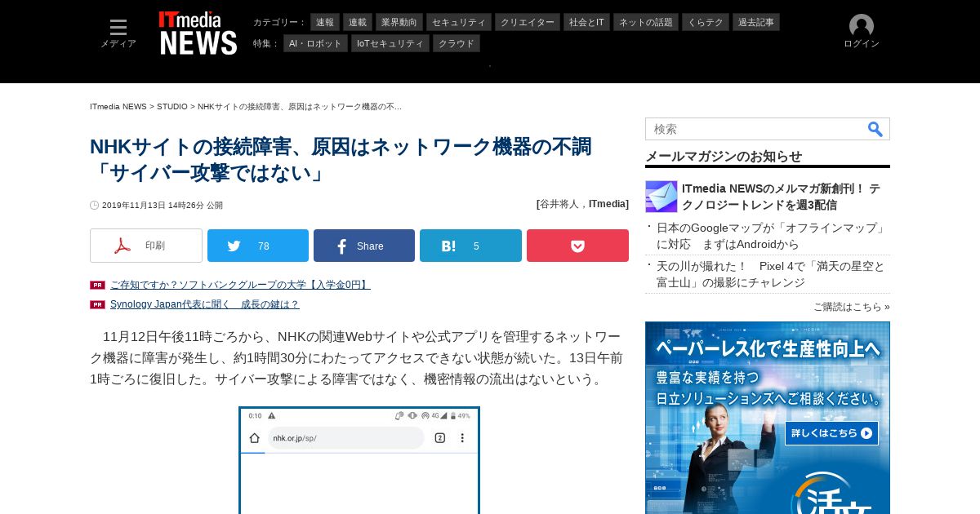The width and height of the screenshot is (980, 514).
Task: Open the IoTセキュリティ feature
Action: 390,43
